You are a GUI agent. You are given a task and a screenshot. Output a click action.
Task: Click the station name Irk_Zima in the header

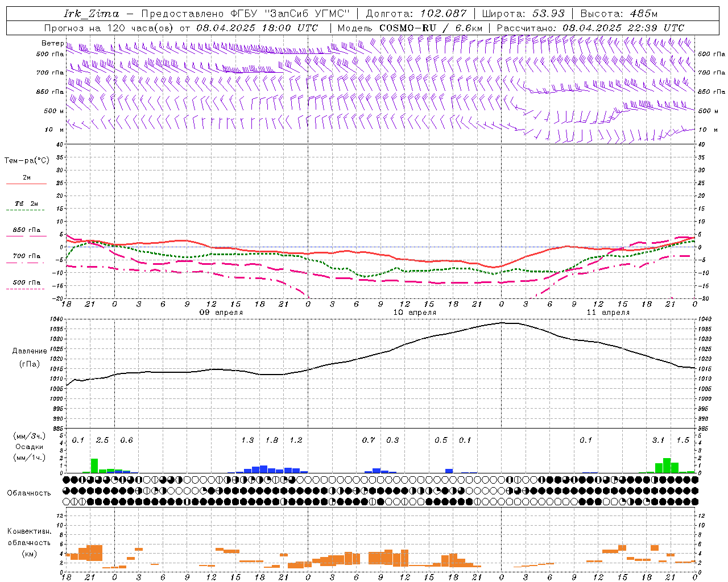pyautogui.click(x=91, y=14)
